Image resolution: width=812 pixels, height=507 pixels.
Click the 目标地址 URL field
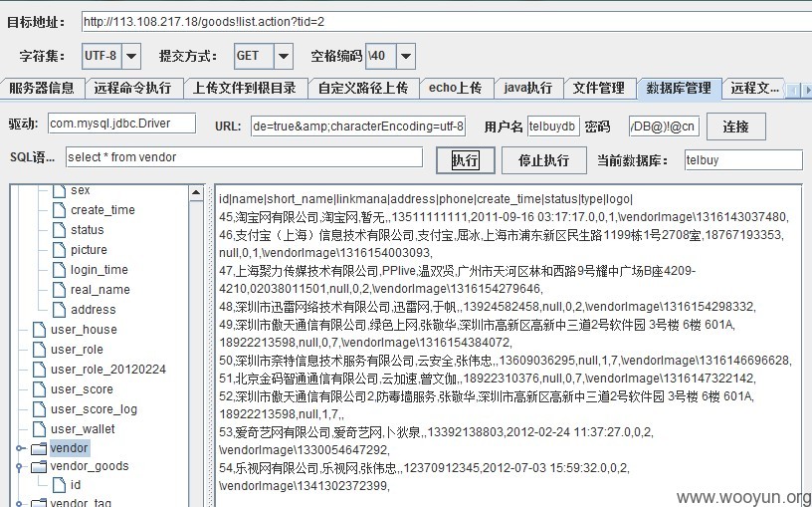pyautogui.click(x=447, y=22)
